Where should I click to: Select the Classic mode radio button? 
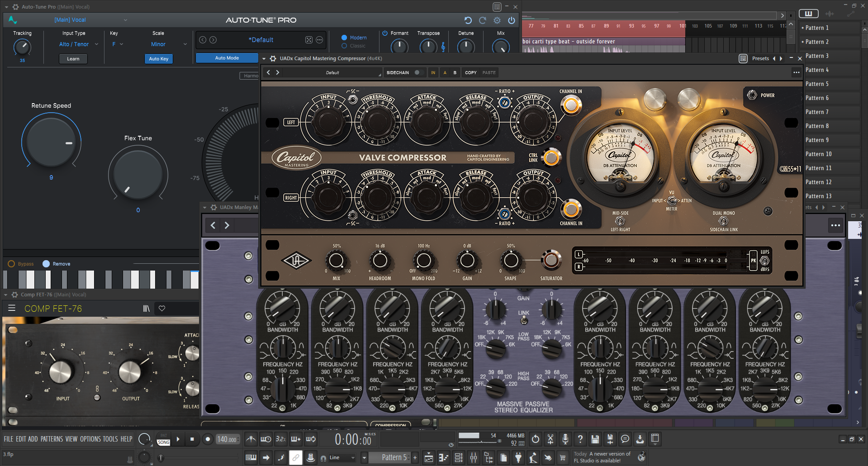344,46
